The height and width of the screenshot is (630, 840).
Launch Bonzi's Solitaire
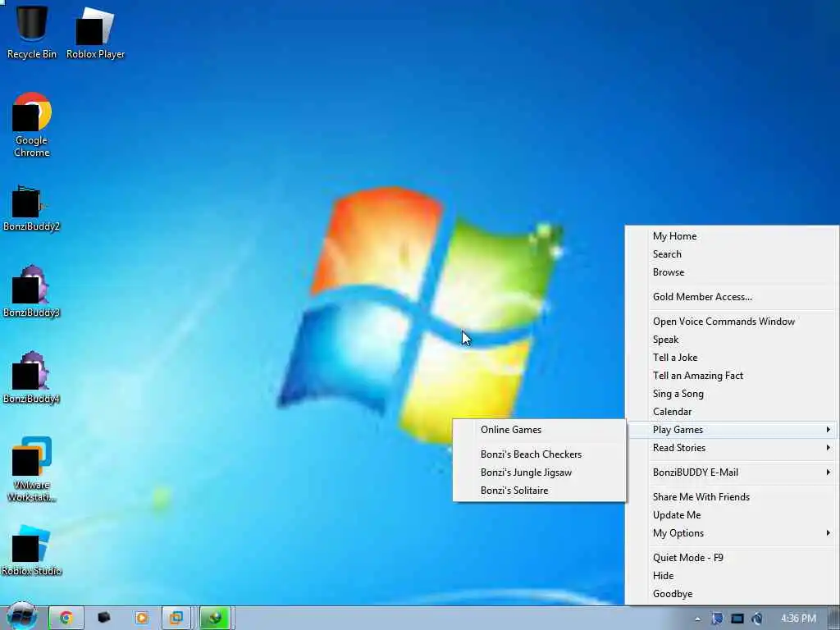coord(540,491)
